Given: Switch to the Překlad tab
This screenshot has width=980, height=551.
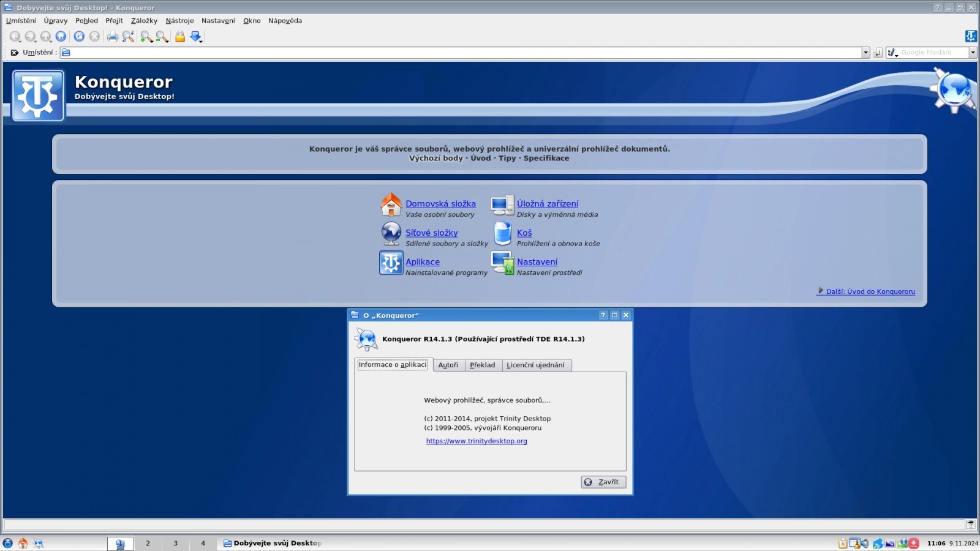Looking at the screenshot, I should [482, 365].
